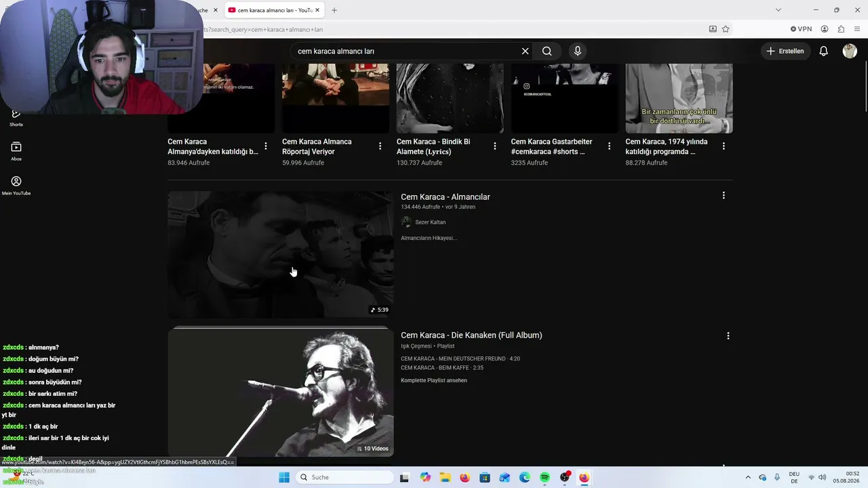Open Mein YouTube in the sidebar
This screenshot has width=868, height=488.
pos(16,185)
